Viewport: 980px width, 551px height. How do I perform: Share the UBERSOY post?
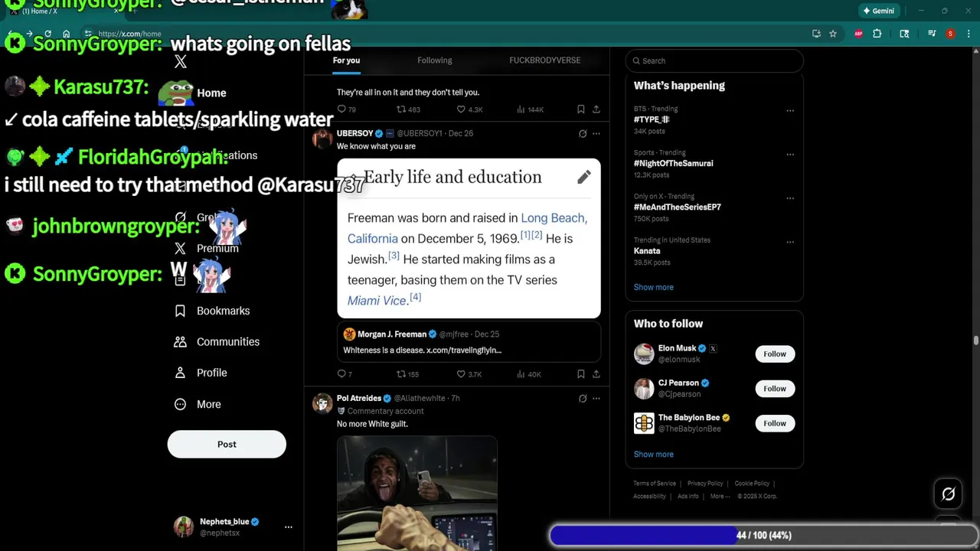coord(596,374)
